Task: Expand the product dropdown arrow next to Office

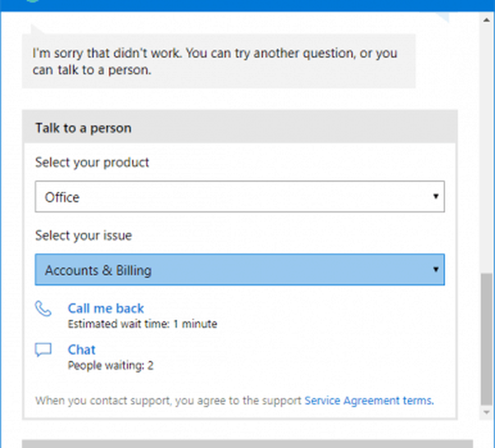Action: pyautogui.click(x=436, y=196)
